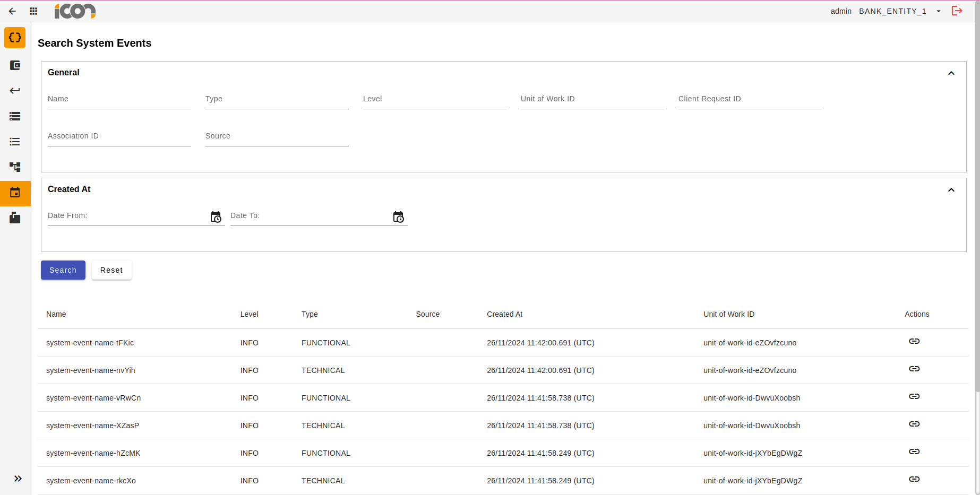Collapse the General filter section
The image size is (980, 495).
pos(951,73)
